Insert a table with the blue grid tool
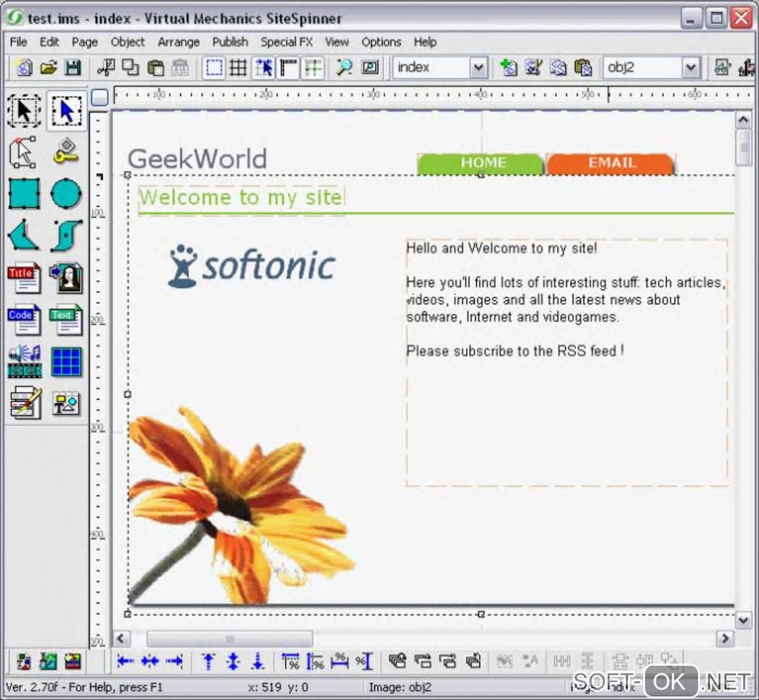Image resolution: width=759 pixels, height=700 pixels. point(66,362)
